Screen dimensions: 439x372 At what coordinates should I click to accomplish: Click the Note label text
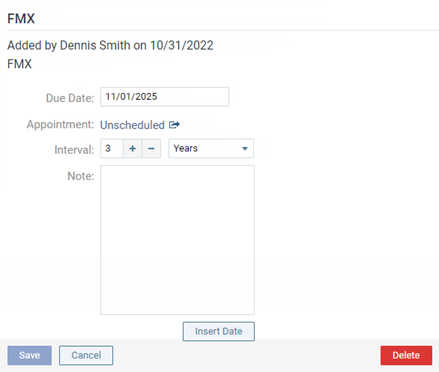(81, 176)
